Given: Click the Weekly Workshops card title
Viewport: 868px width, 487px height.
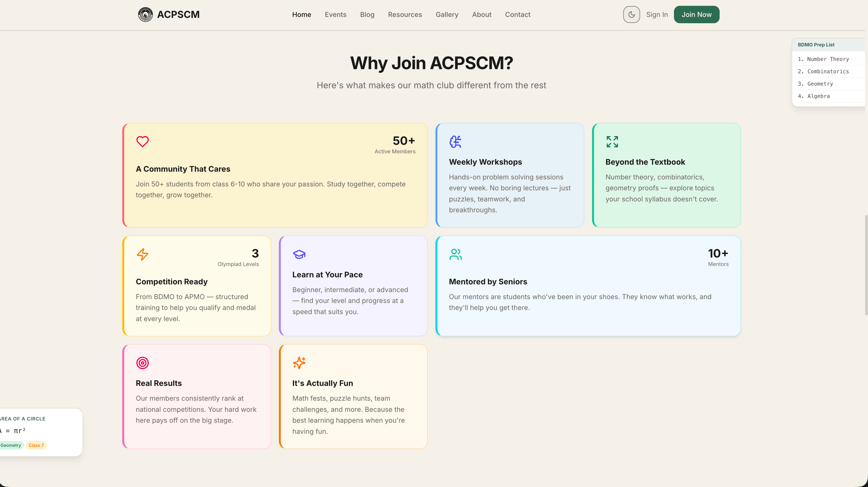Looking at the screenshot, I should tap(485, 162).
